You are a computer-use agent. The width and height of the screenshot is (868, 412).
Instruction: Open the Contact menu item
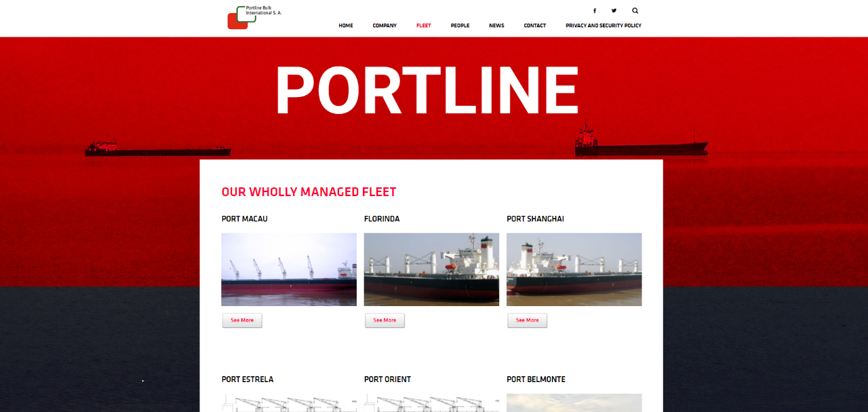[x=534, y=26]
